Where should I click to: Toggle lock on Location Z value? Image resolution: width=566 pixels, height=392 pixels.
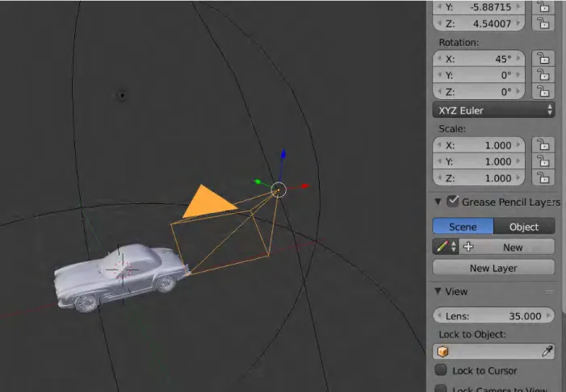coord(543,23)
